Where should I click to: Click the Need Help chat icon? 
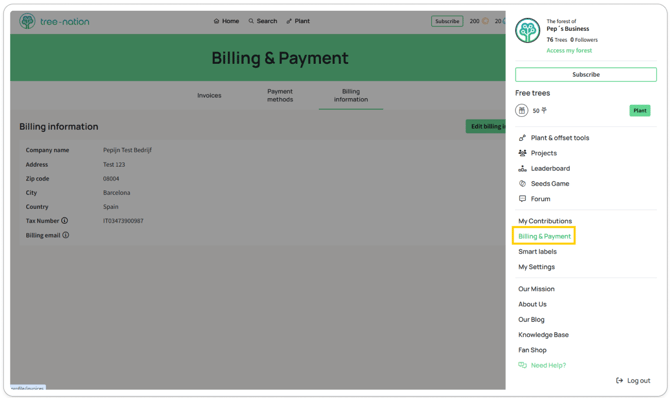point(522,365)
